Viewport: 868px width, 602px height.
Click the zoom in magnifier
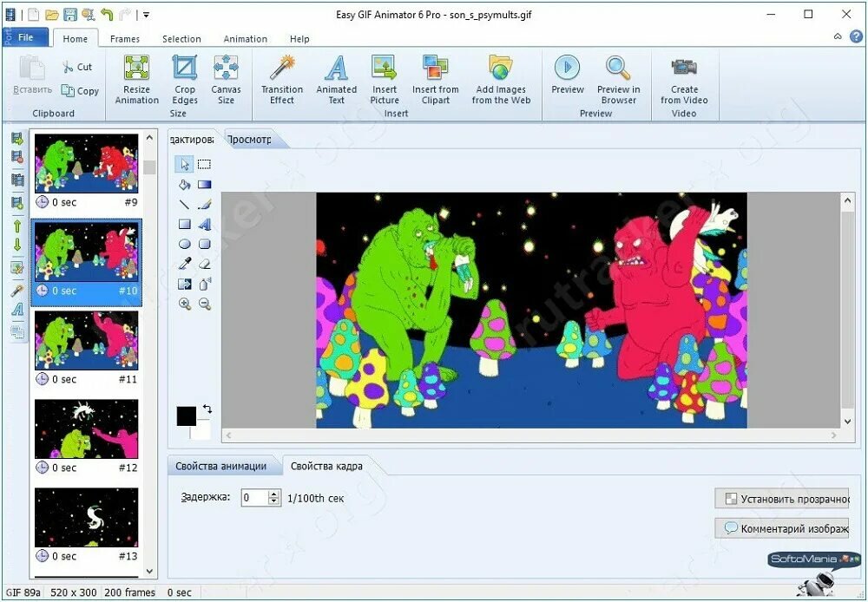click(184, 304)
